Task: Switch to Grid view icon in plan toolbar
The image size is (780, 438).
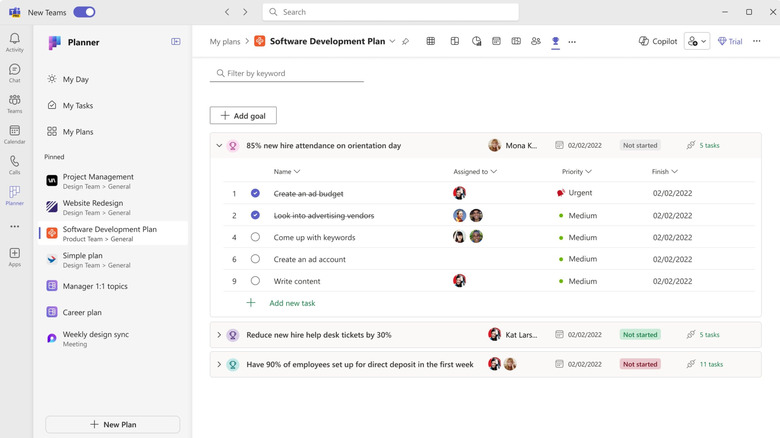Action: tap(431, 42)
